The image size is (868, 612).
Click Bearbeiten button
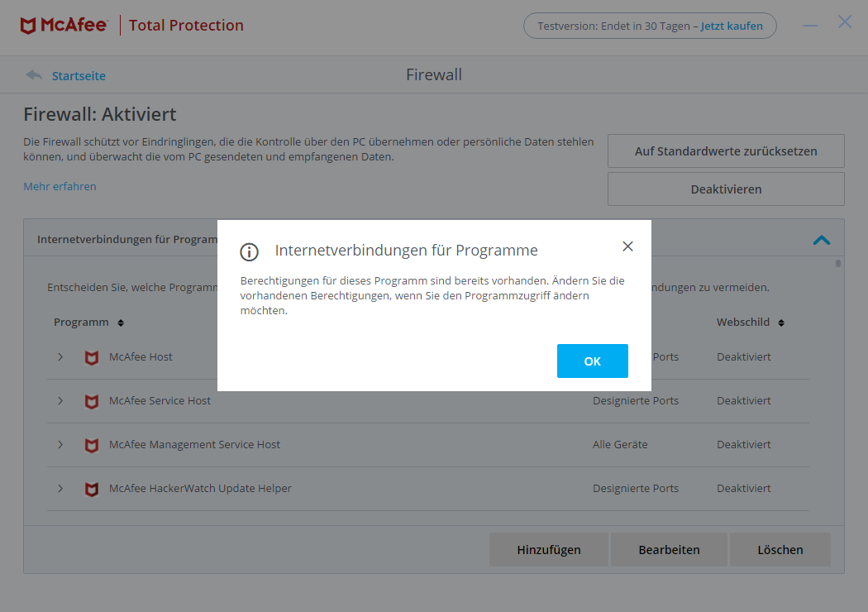[669, 550]
